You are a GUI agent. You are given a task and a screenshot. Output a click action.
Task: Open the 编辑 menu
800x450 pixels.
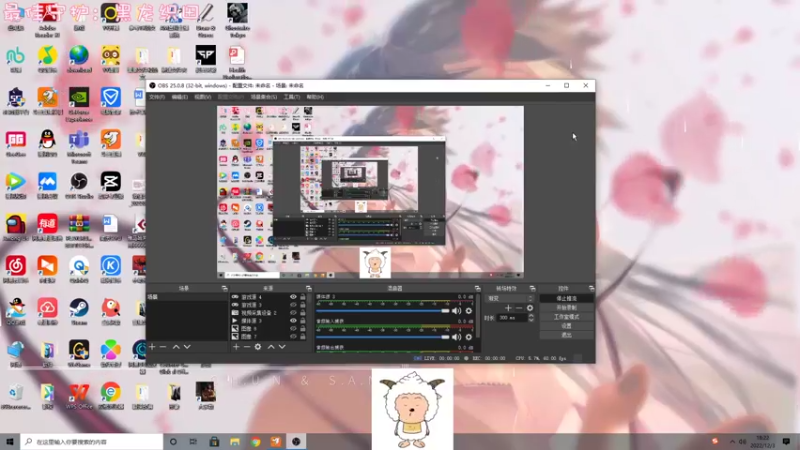[x=180, y=97]
